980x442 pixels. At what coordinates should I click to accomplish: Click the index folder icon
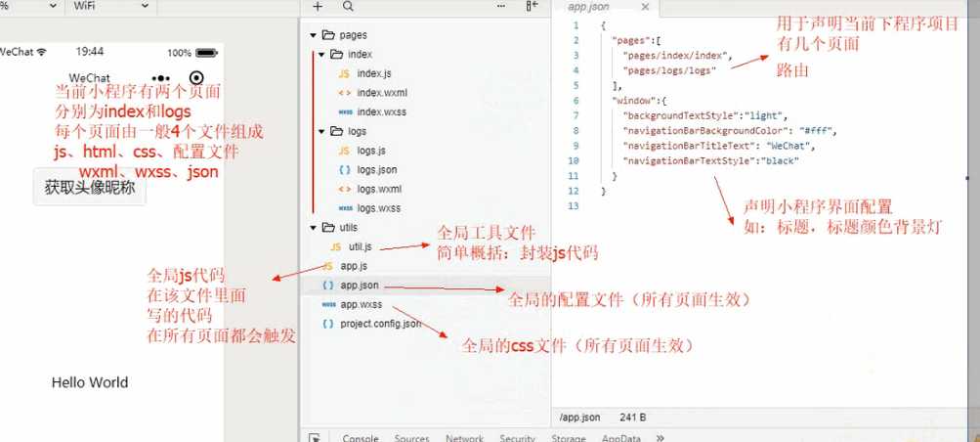[x=336, y=55]
